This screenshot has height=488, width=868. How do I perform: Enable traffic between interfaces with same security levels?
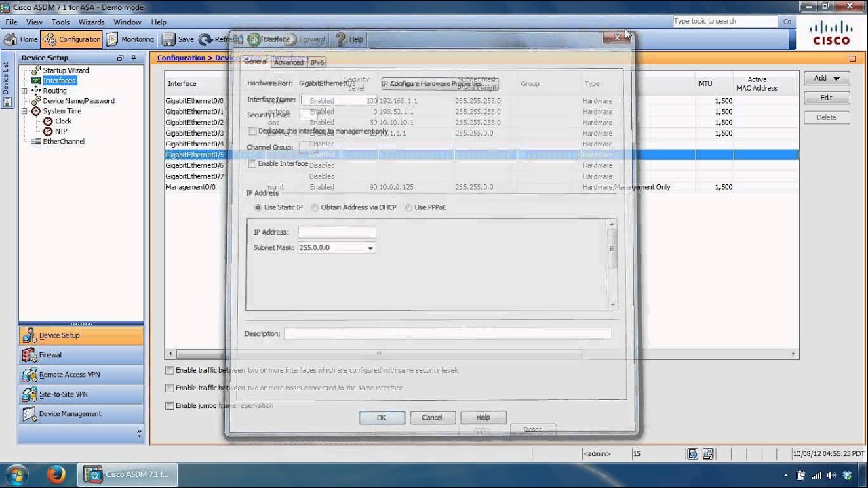click(x=170, y=370)
